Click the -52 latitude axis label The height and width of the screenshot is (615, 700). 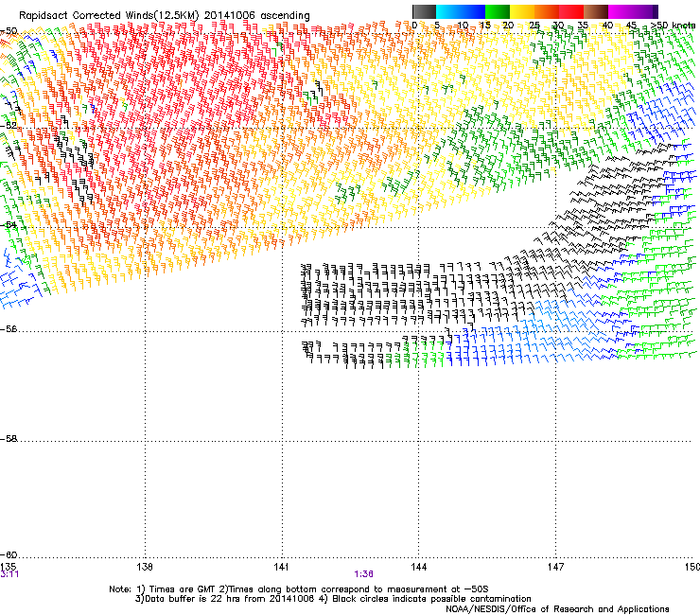(x=9, y=126)
